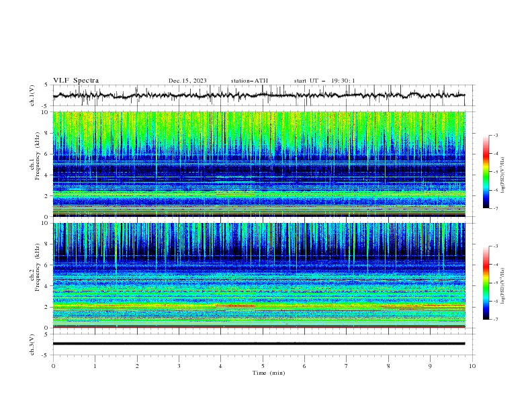The width and height of the screenshot is (532, 411).
Task: Click time axis tick label '2'
Action: (137, 366)
